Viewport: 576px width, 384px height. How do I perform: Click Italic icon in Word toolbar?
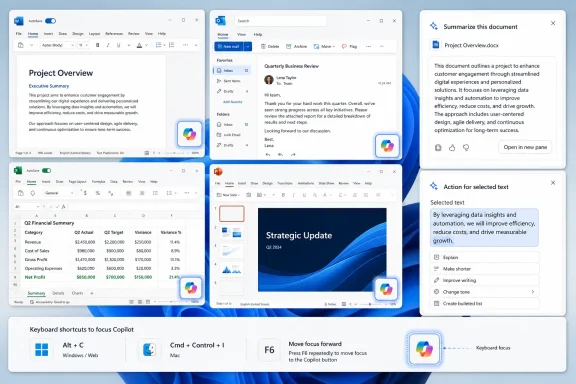pyautogui.click(x=108, y=45)
